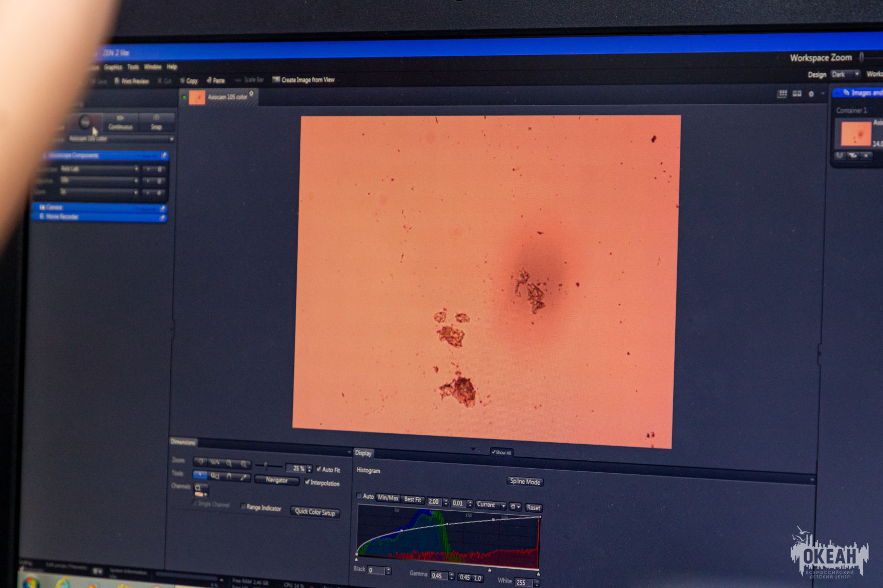Screen dimensions: 883x588
Task: Open the Design Dark theme dropdown
Action: point(845,74)
